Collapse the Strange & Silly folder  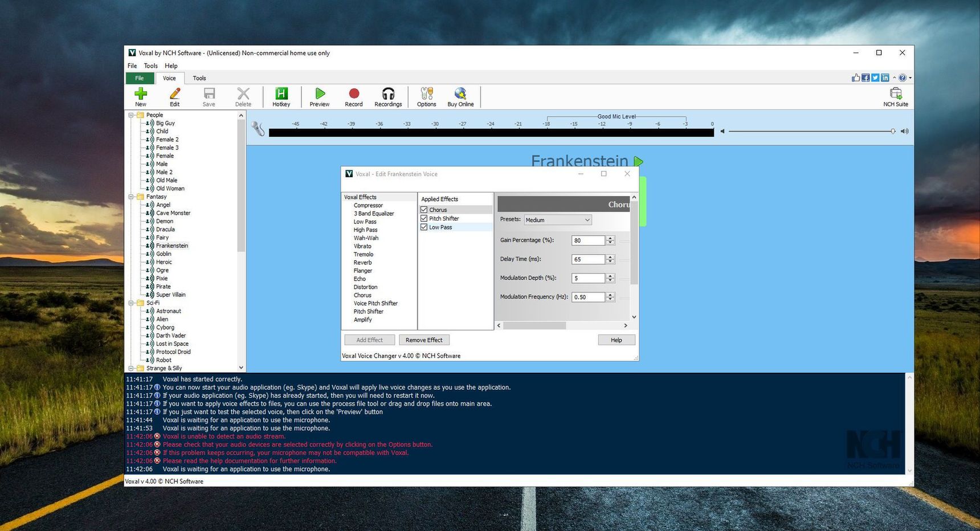click(131, 368)
